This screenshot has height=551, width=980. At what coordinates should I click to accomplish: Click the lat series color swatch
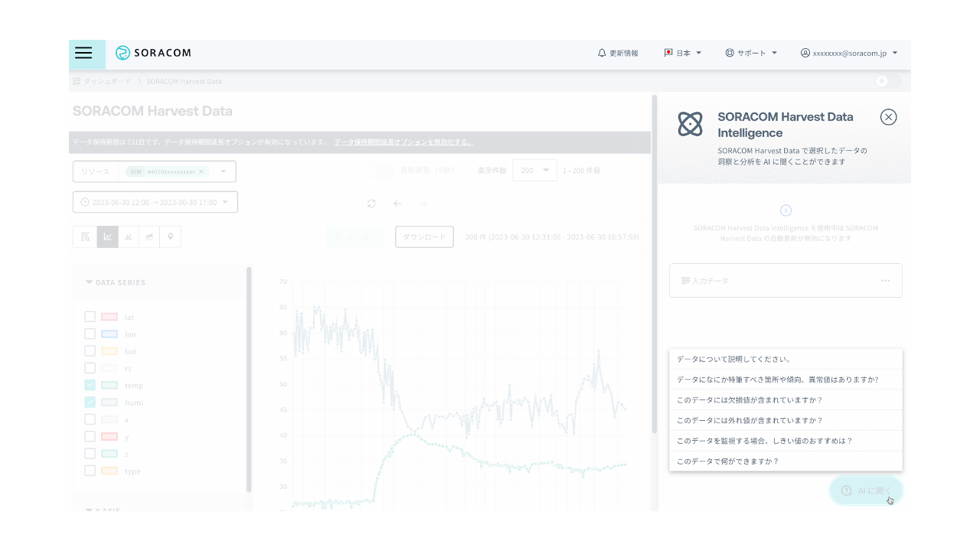point(109,317)
